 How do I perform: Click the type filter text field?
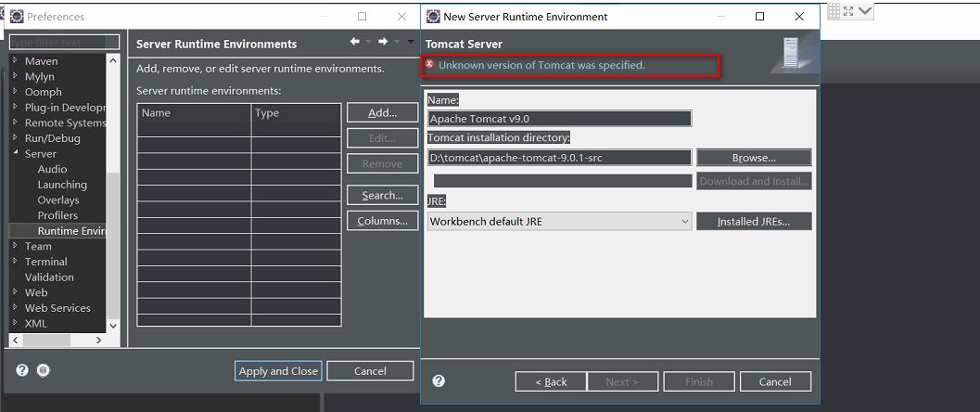(64, 42)
